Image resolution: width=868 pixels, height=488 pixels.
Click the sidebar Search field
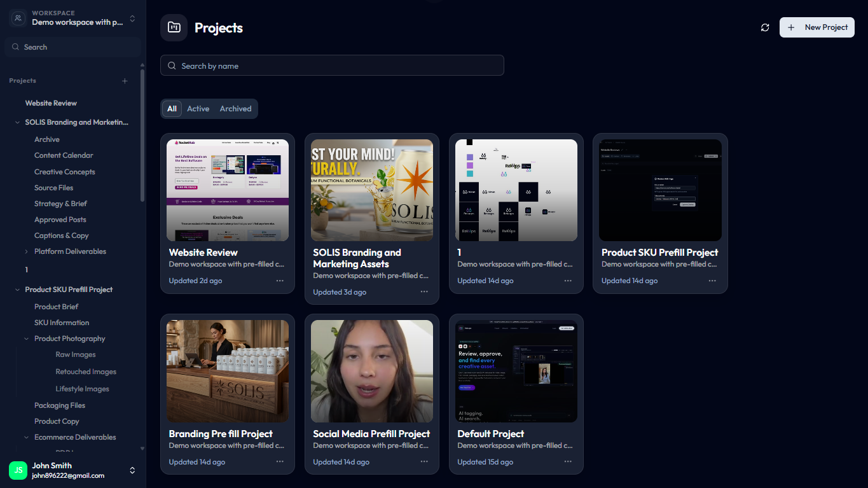[x=72, y=47]
